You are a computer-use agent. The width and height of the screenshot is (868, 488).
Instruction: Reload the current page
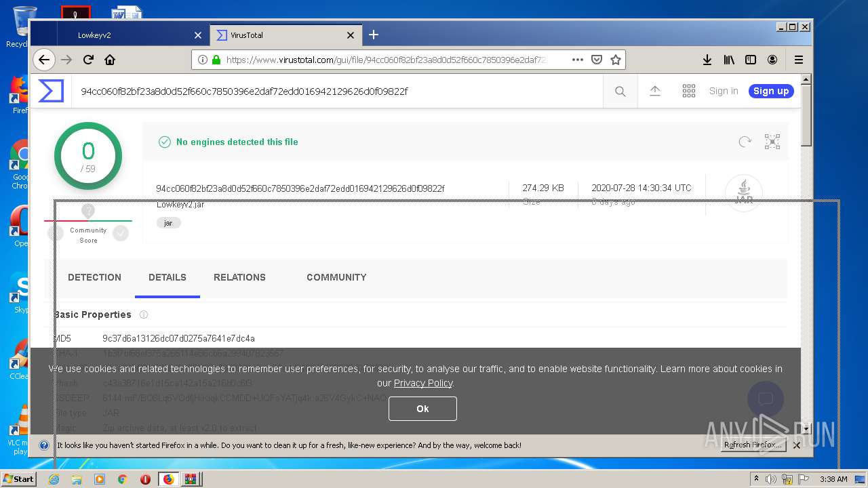(x=88, y=60)
